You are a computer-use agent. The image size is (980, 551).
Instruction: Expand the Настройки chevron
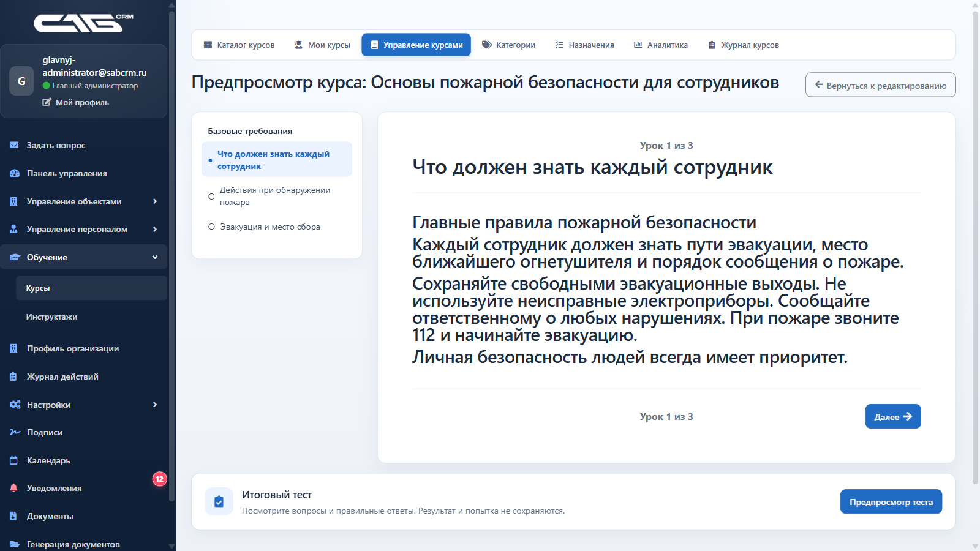pos(155,405)
